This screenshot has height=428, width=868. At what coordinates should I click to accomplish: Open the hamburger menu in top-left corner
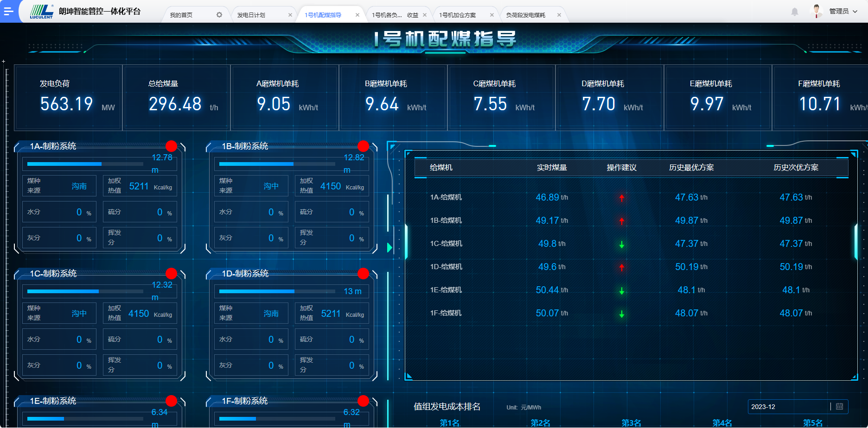click(8, 11)
